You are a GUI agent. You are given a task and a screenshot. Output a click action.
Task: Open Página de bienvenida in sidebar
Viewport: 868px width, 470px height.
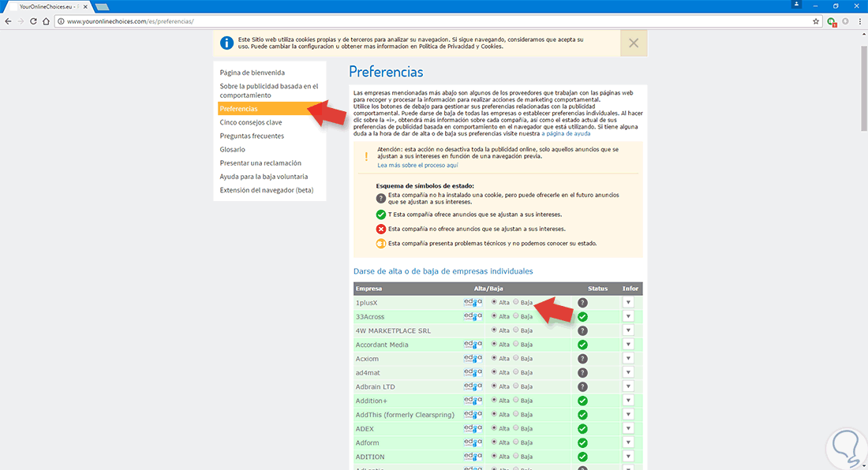point(253,73)
